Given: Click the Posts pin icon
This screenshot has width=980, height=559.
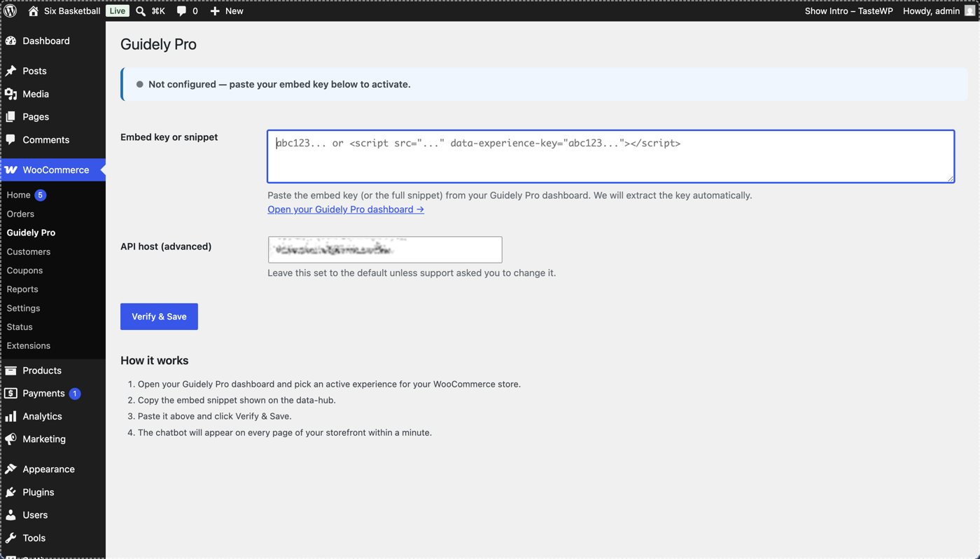Looking at the screenshot, I should coord(11,71).
